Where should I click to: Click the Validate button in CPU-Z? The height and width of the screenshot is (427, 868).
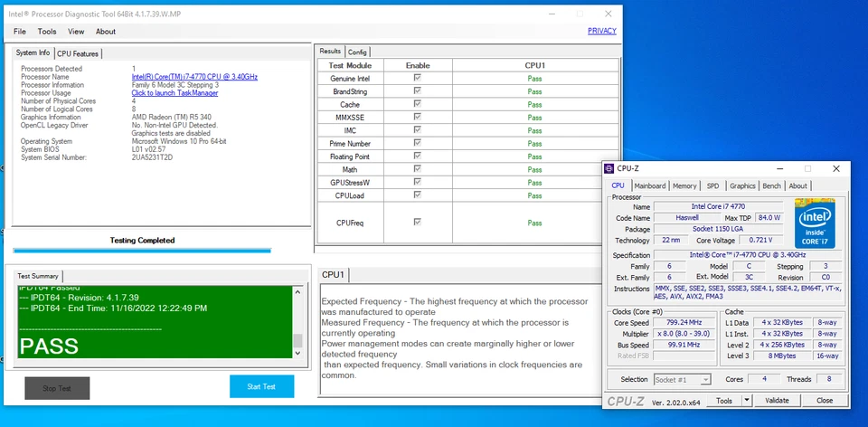point(777,400)
